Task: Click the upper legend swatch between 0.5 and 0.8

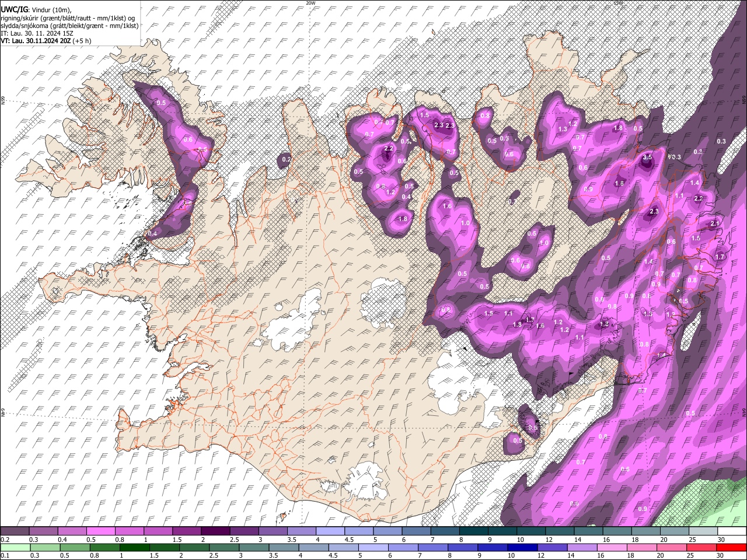Action: pos(100,531)
